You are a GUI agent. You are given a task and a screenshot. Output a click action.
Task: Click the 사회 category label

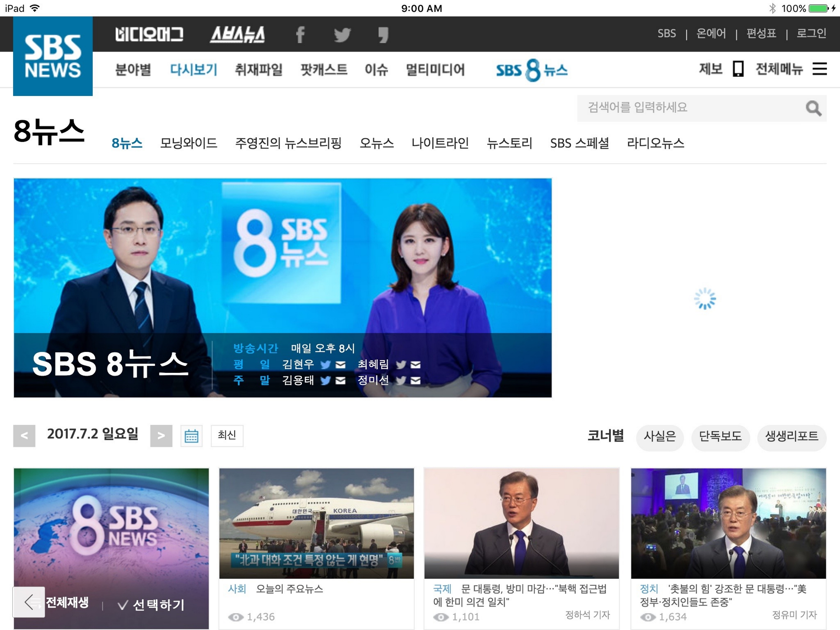[x=237, y=589]
